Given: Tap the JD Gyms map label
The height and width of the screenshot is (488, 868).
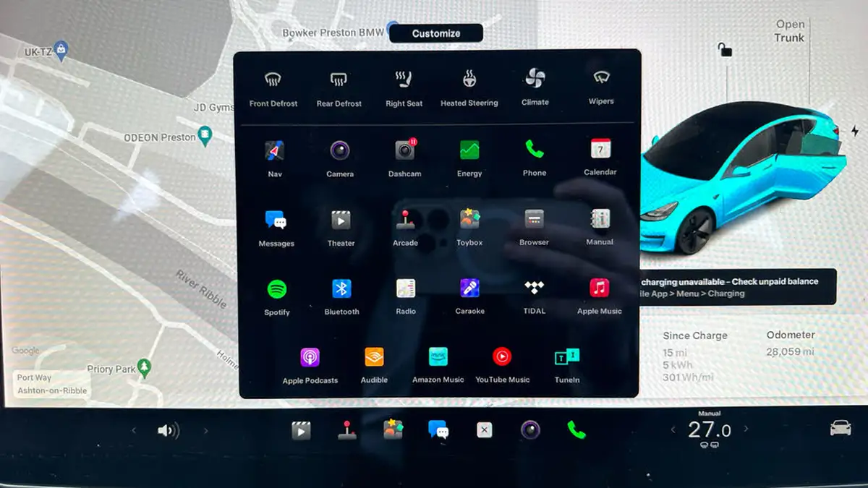Looking at the screenshot, I should (213, 107).
